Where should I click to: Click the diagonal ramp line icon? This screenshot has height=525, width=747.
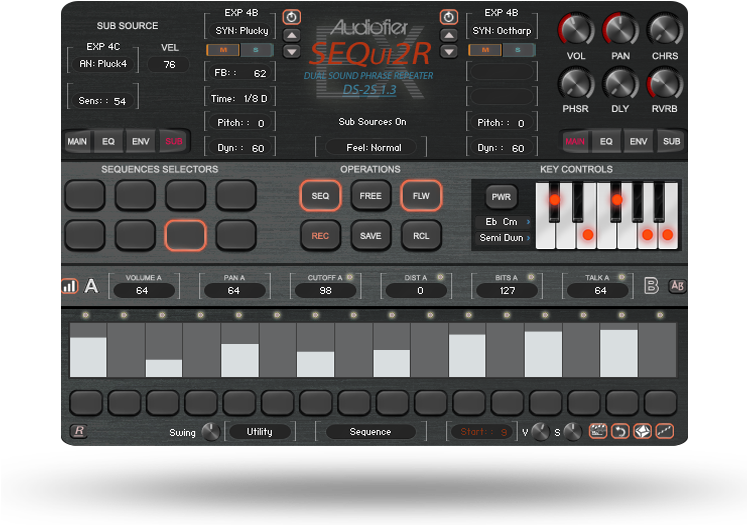665,431
